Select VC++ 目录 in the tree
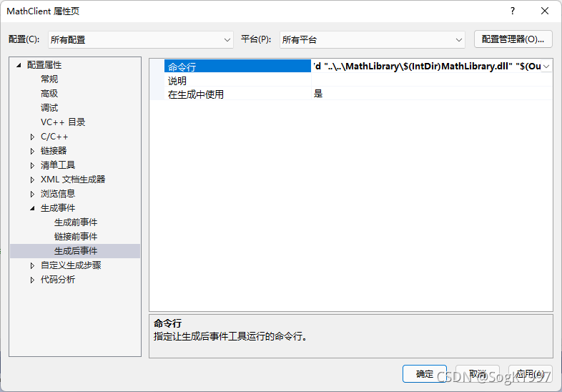The height and width of the screenshot is (392, 562). click(x=63, y=122)
